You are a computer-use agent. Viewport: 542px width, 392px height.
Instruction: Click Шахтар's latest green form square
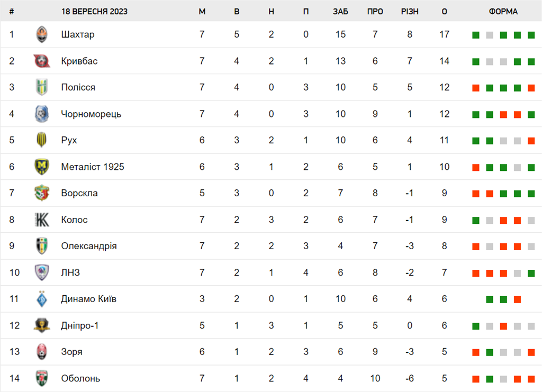tap(531, 35)
